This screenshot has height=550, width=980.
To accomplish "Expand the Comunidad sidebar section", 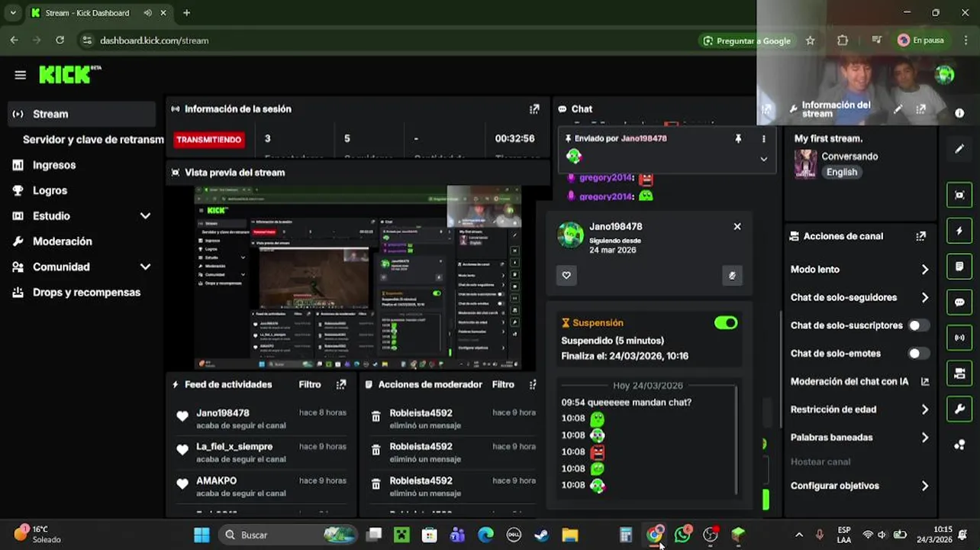I will (145, 267).
